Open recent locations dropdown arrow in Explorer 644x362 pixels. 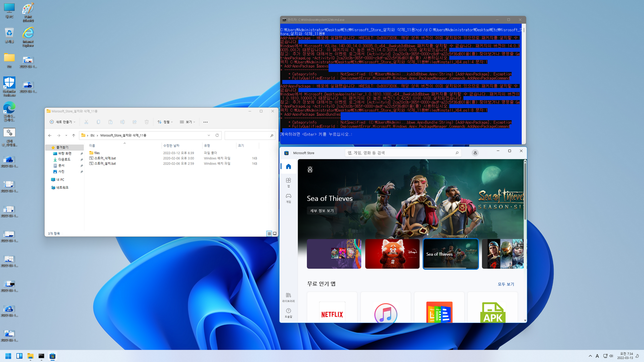pyautogui.click(x=66, y=135)
